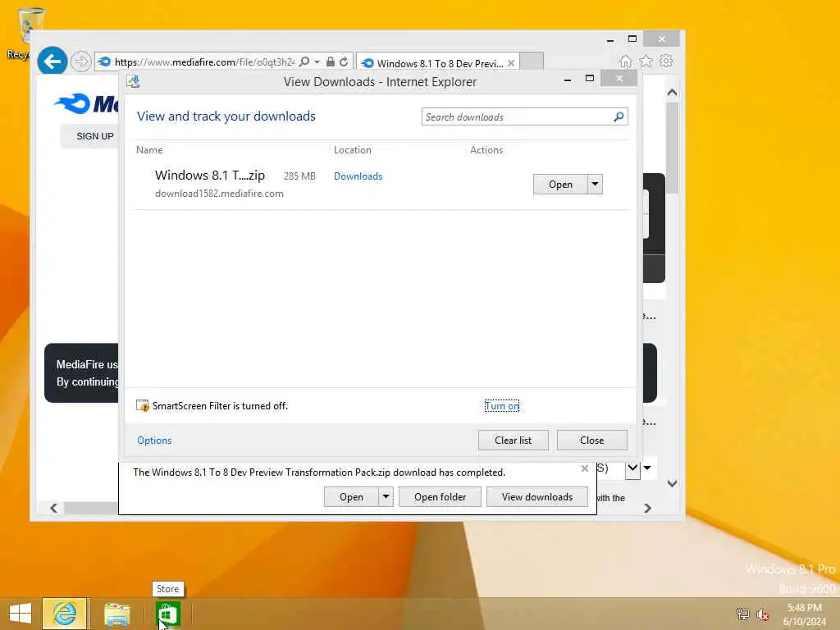The width and height of the screenshot is (840, 630).
Task: Click Close in the View Downloads dialog
Action: [592, 441]
